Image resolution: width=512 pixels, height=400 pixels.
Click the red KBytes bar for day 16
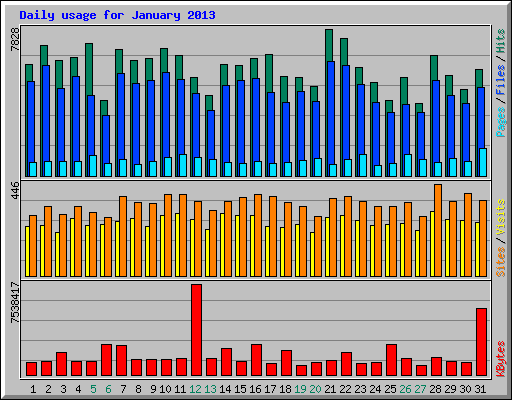pyautogui.click(x=256, y=360)
